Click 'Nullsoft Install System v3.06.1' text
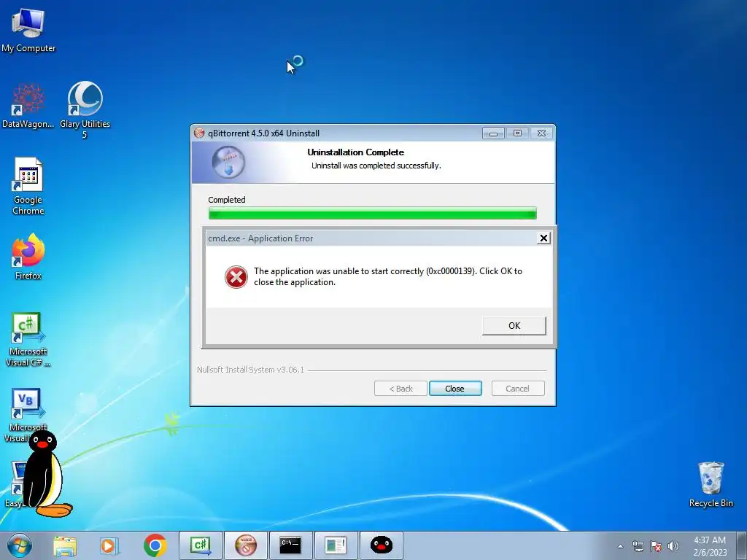 [251, 370]
